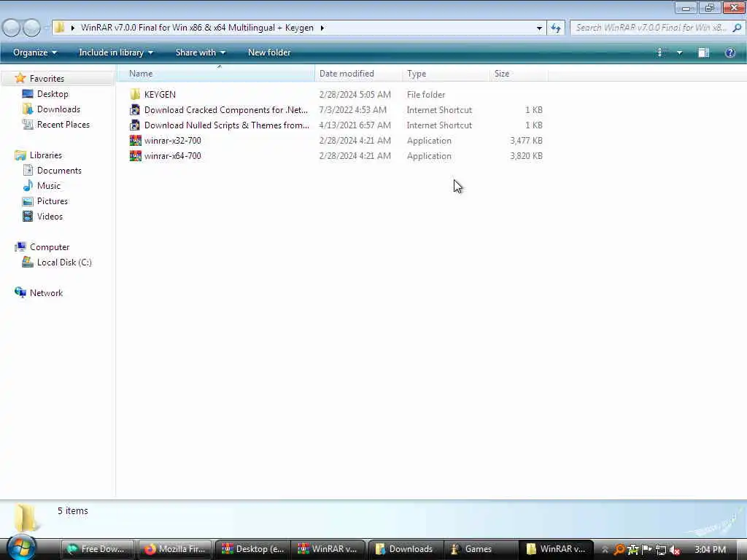Click the date 2/28/2024 5:05 AM

point(355,95)
